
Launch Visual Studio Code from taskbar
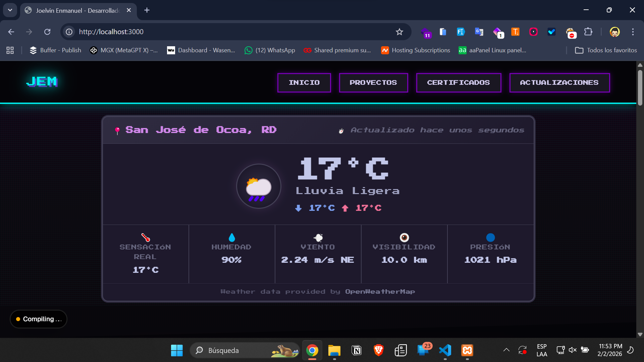[445, 350]
